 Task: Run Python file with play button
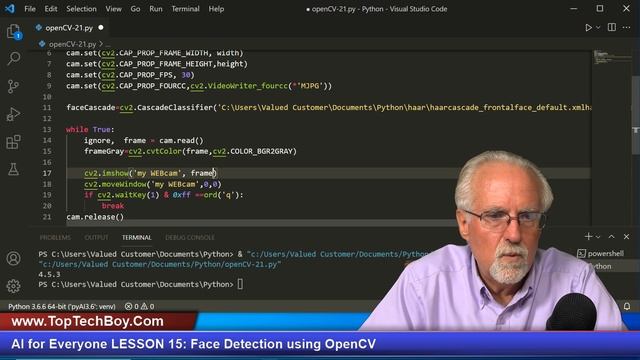pyautogui.click(x=588, y=28)
